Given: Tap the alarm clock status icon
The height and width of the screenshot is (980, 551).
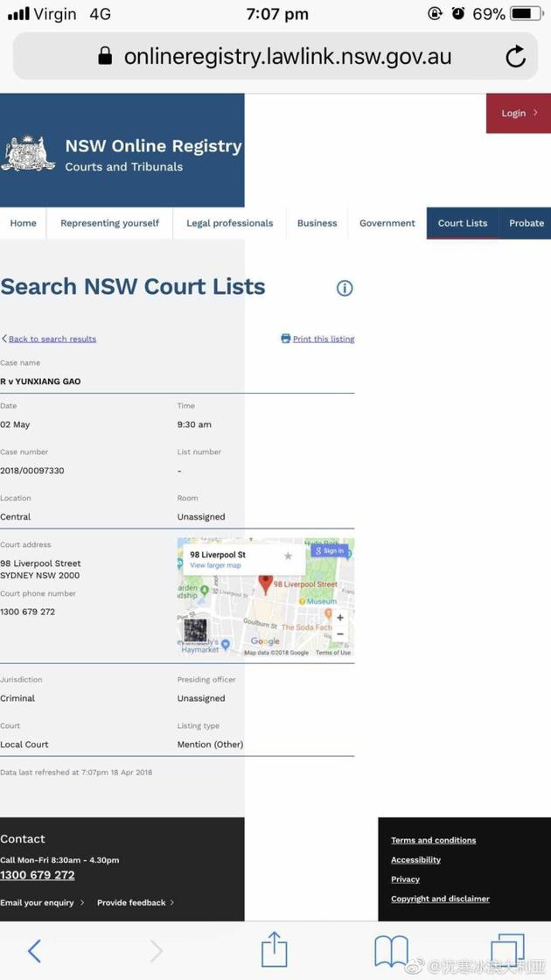Looking at the screenshot, I should (458, 14).
